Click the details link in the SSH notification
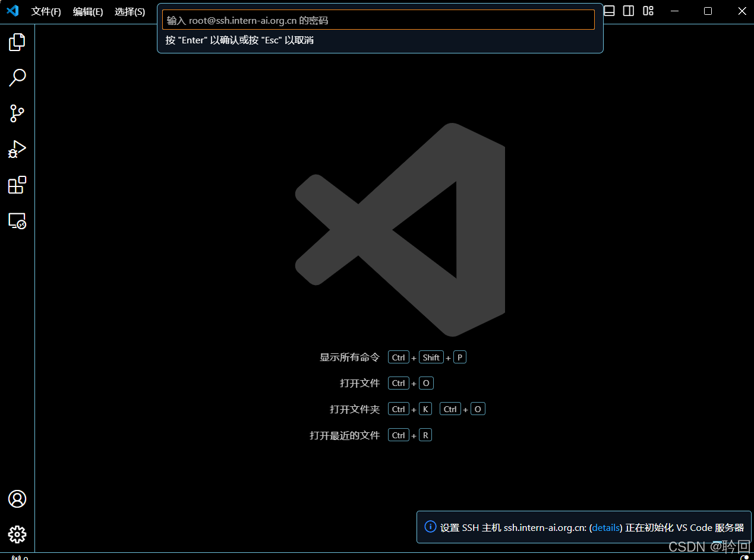The height and width of the screenshot is (560, 754). pos(605,527)
